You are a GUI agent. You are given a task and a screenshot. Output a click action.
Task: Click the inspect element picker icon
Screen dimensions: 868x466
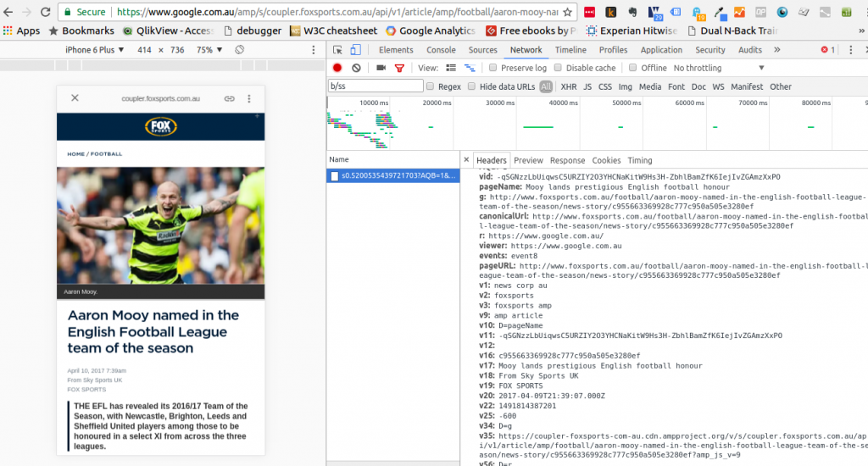[337, 50]
